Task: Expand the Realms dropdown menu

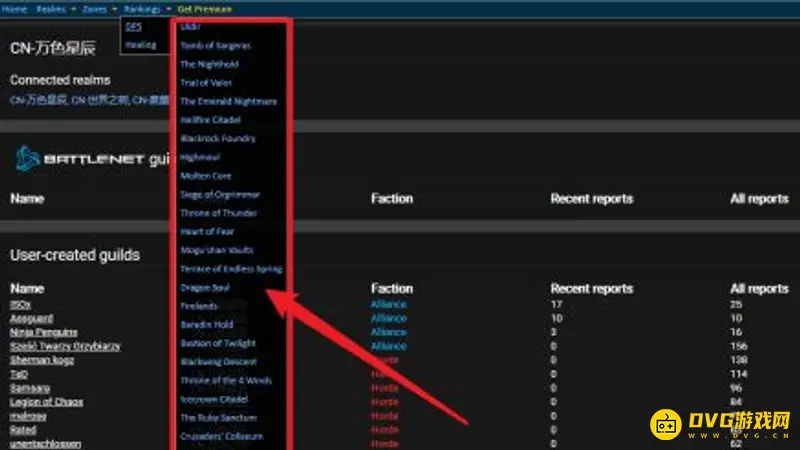Action: (x=56, y=9)
